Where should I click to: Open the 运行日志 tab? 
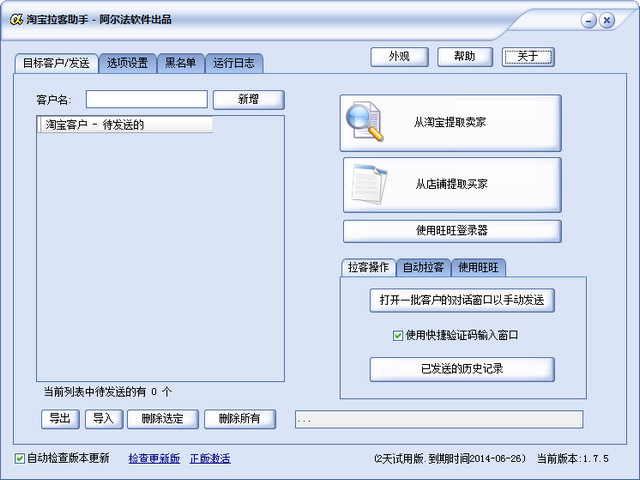[x=234, y=63]
